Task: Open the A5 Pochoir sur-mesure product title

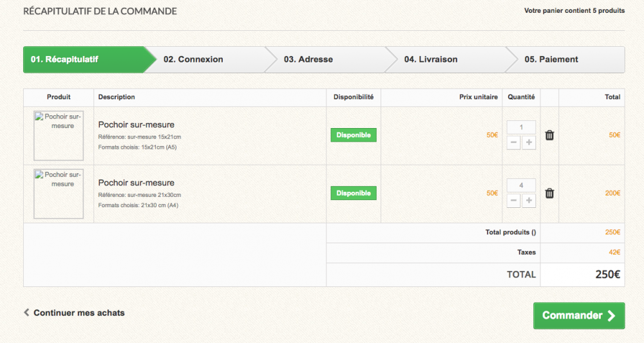Action: pos(136,125)
